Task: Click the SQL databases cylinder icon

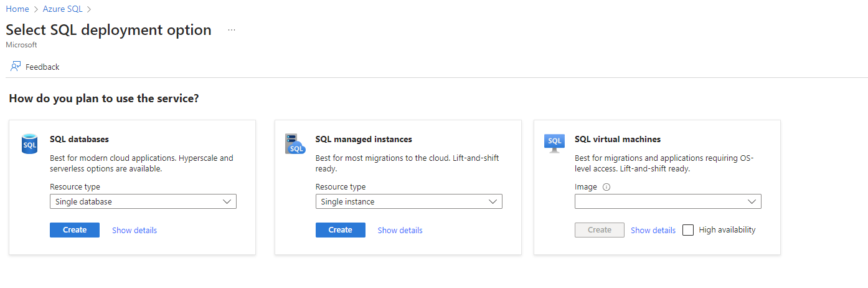Action: pos(29,143)
